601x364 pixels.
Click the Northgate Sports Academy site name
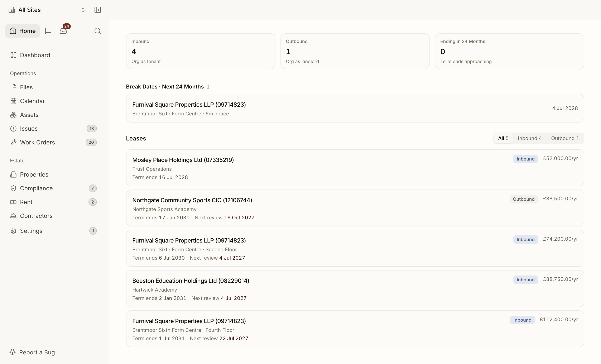(164, 209)
